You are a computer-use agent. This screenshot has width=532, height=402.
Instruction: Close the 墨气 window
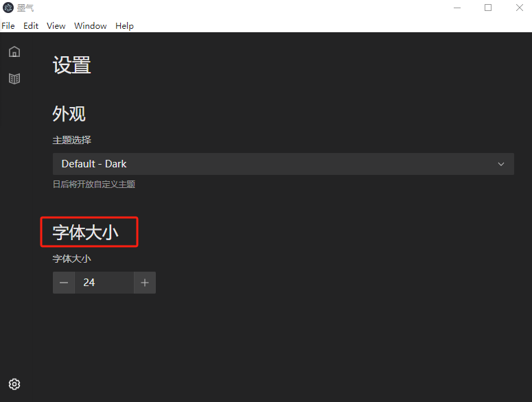[519, 8]
